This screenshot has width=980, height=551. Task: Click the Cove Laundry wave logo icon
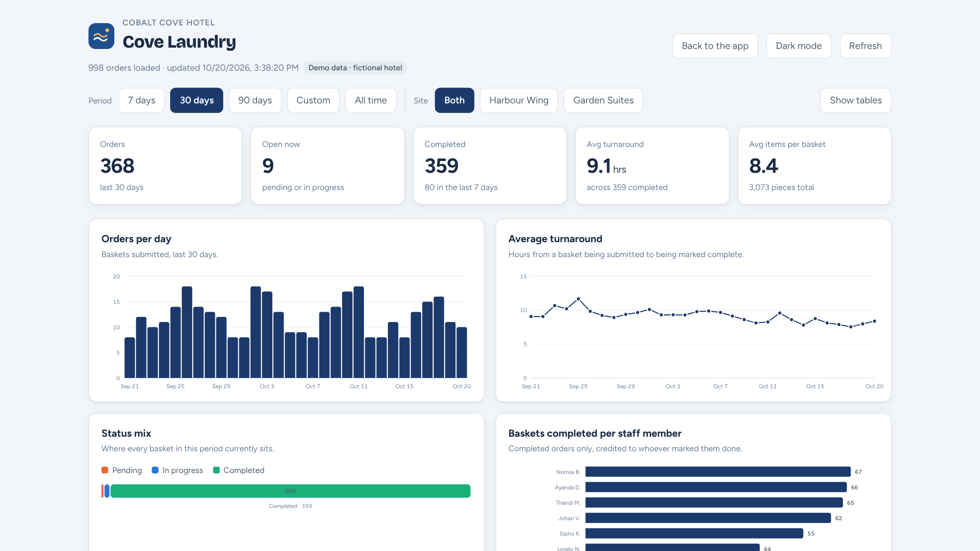pyautogui.click(x=101, y=36)
